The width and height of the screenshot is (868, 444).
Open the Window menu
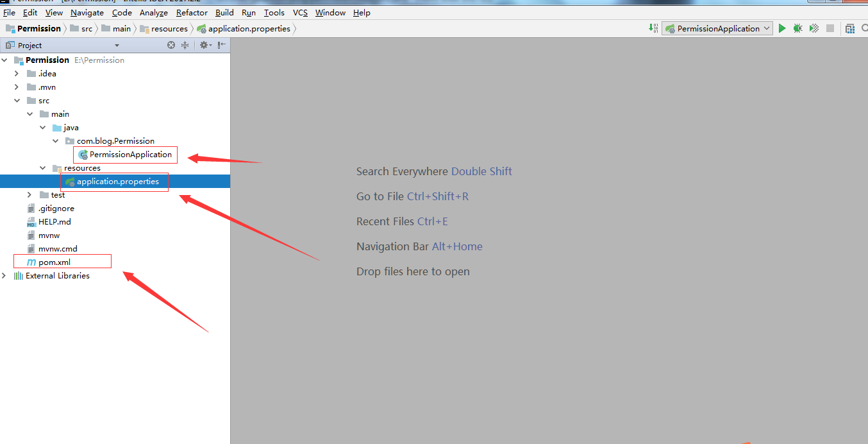tap(330, 13)
